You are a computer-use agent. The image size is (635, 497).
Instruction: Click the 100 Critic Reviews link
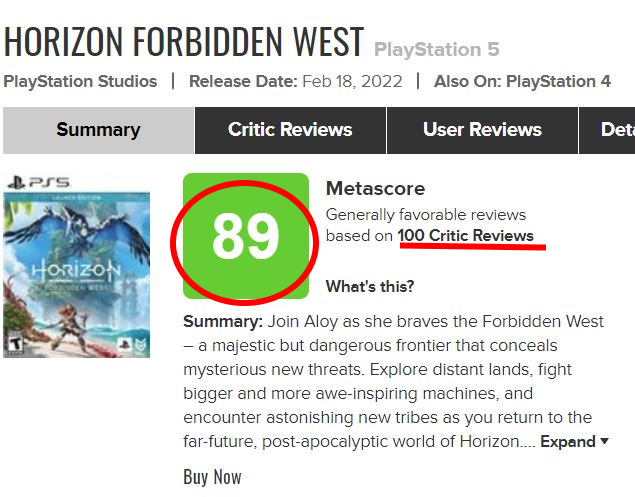[465, 236]
